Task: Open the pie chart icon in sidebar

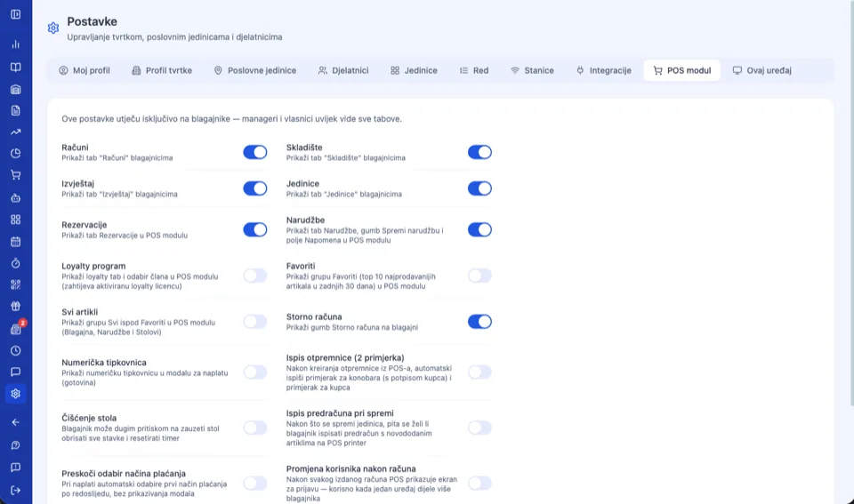Action: click(x=15, y=154)
